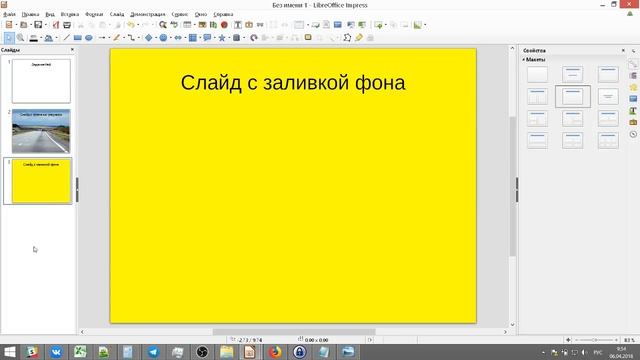Open the Animation star sidebar deck

pos(633,87)
